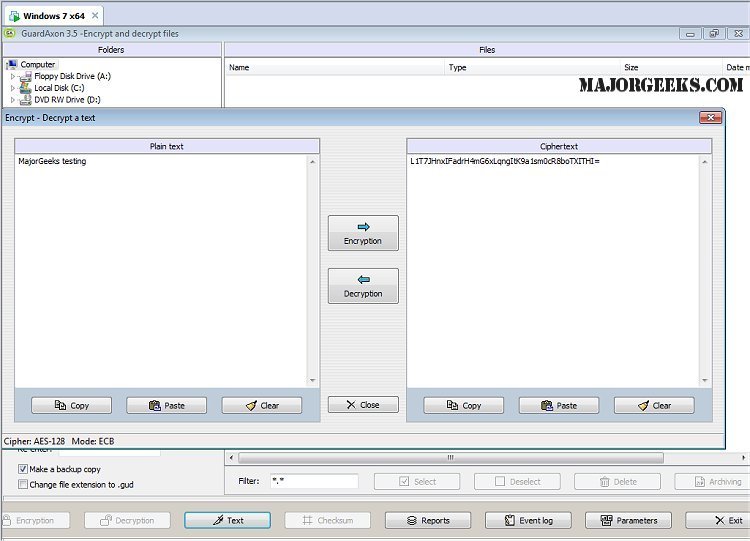Screen dimensions: 750x541
Task: Copy the plain text
Action: click(72, 405)
